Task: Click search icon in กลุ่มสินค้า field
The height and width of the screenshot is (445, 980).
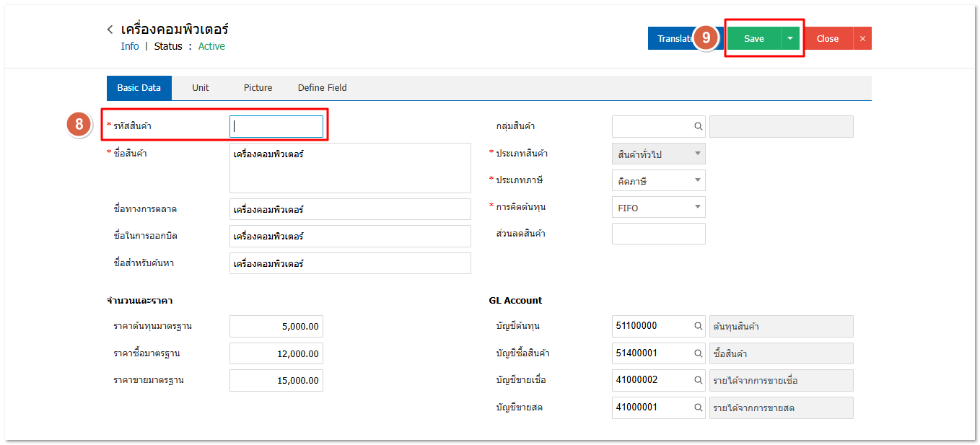Action: 698,126
